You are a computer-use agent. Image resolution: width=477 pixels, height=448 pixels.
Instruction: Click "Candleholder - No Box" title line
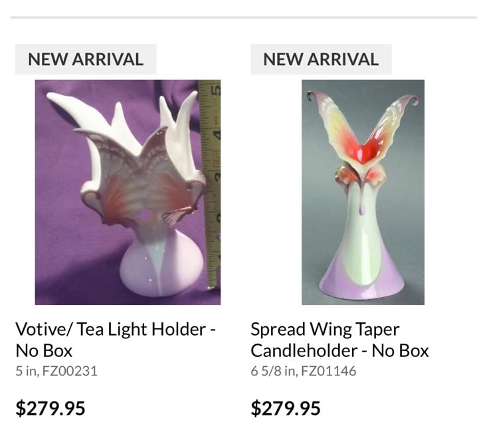pyautogui.click(x=339, y=350)
